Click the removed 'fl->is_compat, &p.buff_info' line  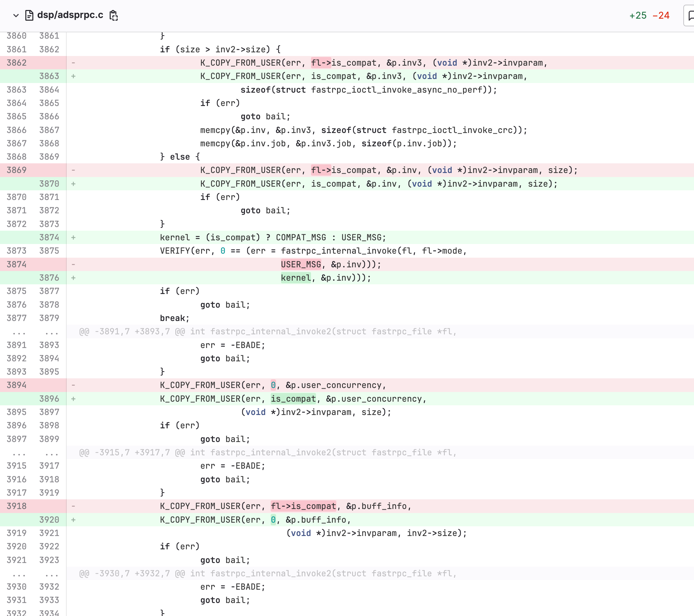click(286, 506)
